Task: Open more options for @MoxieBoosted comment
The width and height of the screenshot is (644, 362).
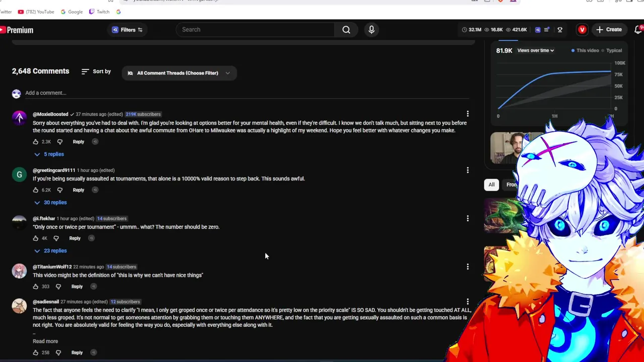Action: [467, 114]
